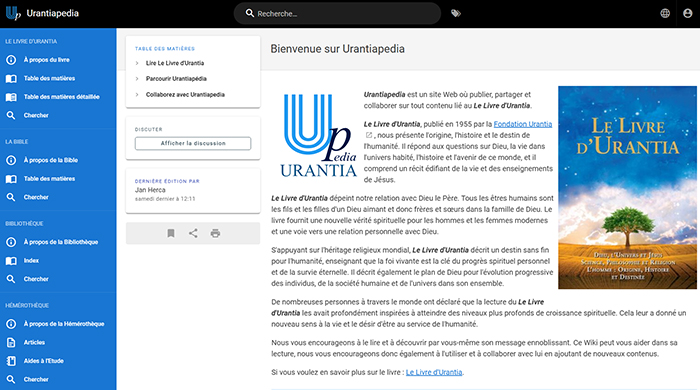This screenshot has height=390, width=700.
Task: Click the share icon below the edit card
Action: click(x=193, y=233)
